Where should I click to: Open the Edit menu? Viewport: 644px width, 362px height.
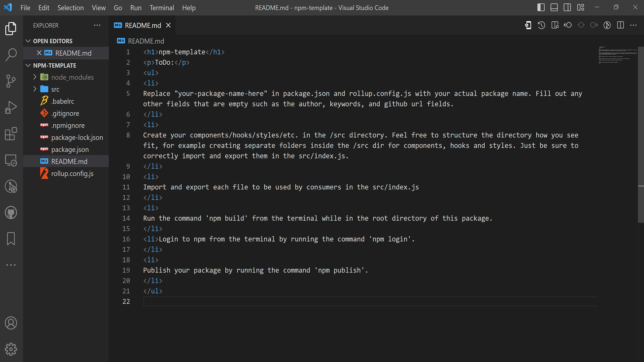[x=44, y=8]
